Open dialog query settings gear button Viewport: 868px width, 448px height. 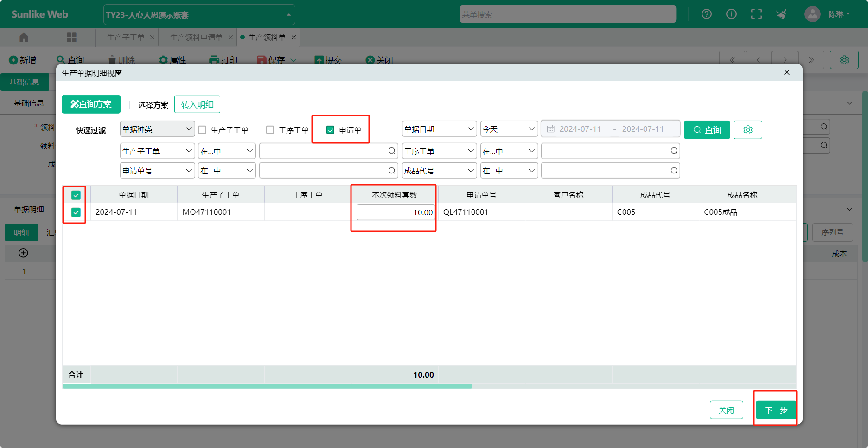click(x=748, y=130)
